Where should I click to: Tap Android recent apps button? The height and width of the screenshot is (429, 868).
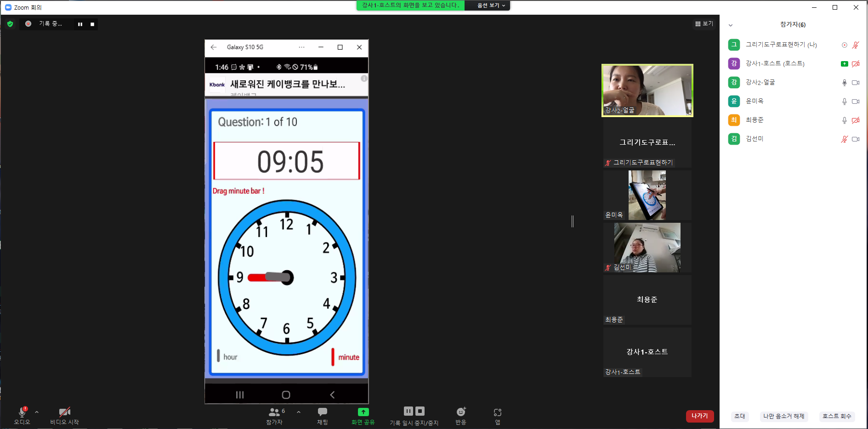point(240,395)
